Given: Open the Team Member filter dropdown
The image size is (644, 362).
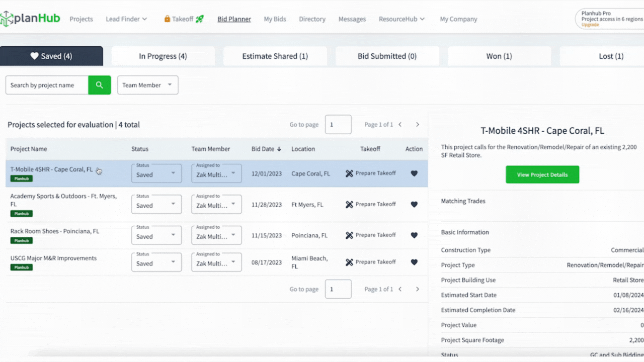Looking at the screenshot, I should (x=148, y=85).
